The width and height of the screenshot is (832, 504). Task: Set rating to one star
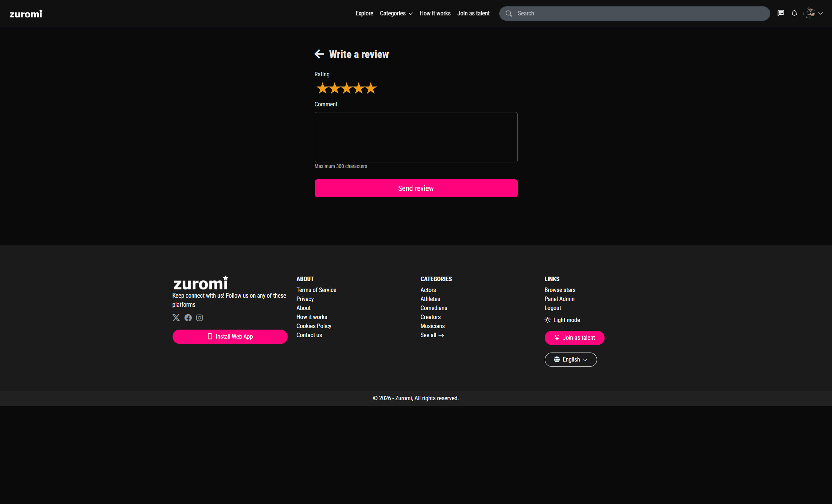[322, 88]
